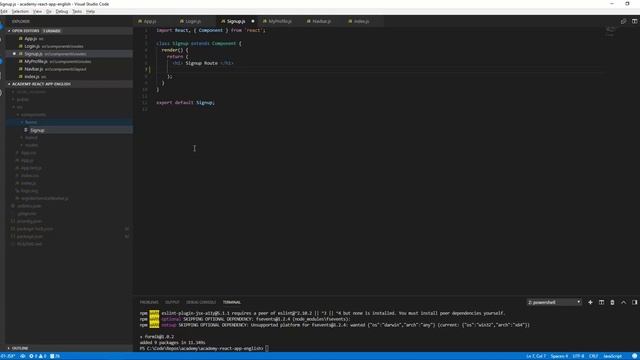Move the panel to the side with the panel-position icon

tap(634, 302)
